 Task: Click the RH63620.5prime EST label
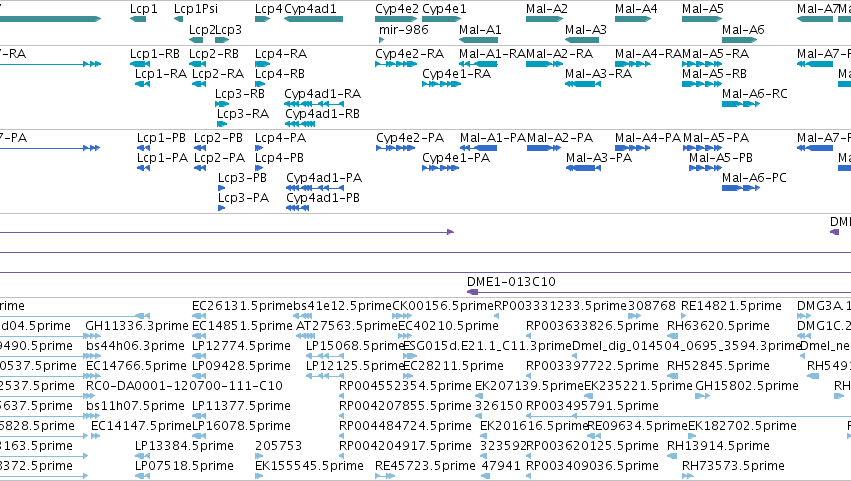click(x=718, y=326)
